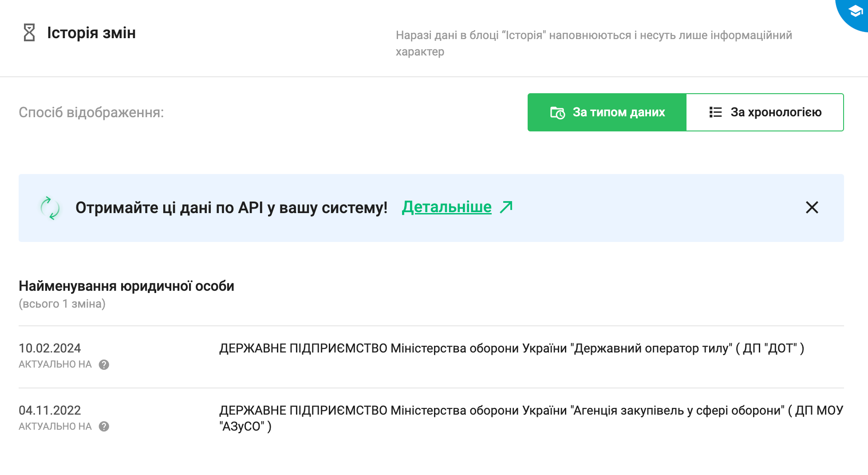
Task: Click the arrow icon next to Детальніше
Action: [x=506, y=207]
